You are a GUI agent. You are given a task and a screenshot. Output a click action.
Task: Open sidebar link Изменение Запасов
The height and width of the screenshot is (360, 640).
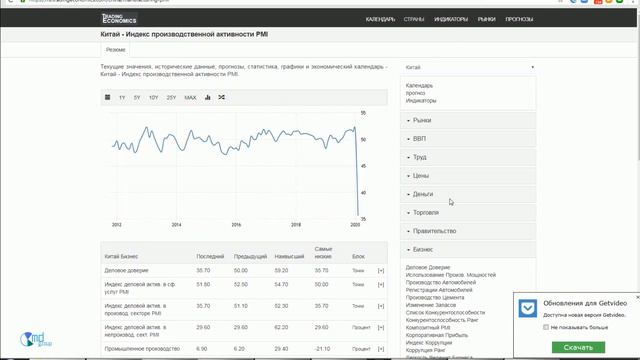click(431, 305)
